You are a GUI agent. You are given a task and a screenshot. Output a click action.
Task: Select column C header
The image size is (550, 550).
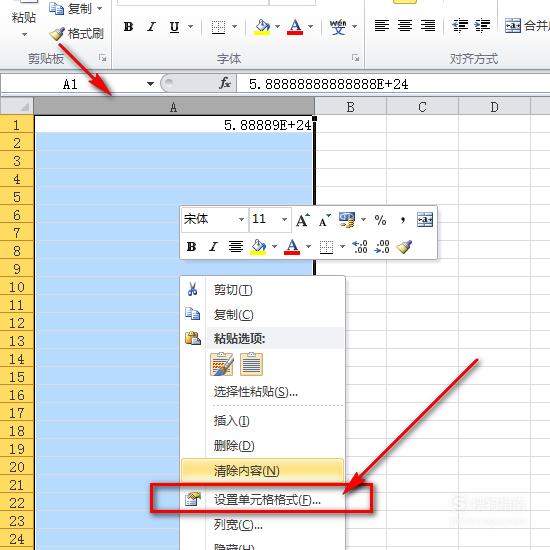coord(422,107)
